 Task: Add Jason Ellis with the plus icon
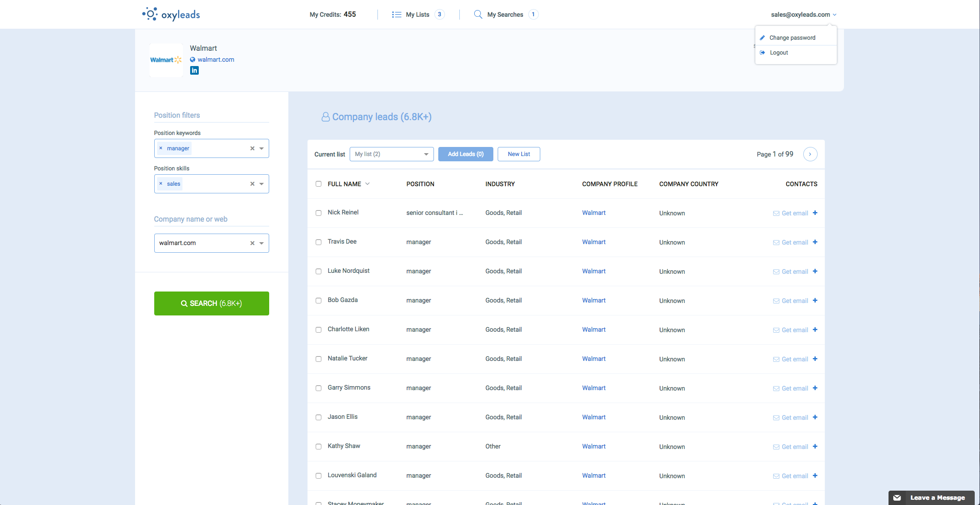click(x=815, y=417)
